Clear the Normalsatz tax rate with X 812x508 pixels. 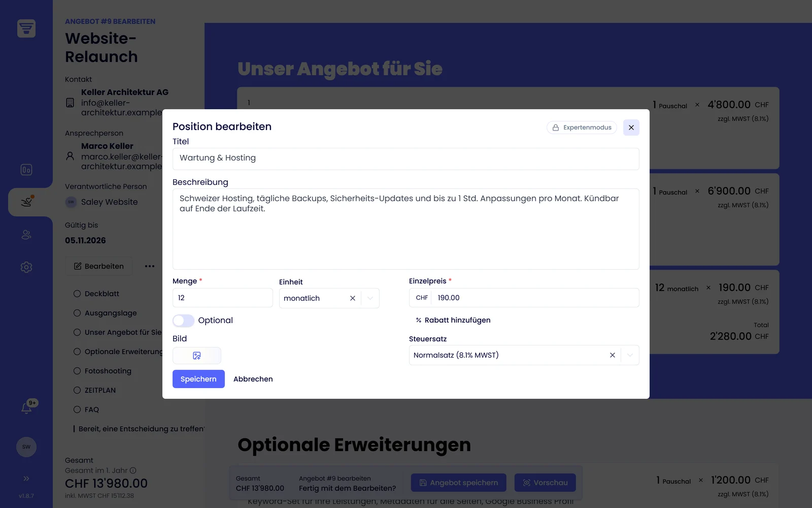point(613,355)
